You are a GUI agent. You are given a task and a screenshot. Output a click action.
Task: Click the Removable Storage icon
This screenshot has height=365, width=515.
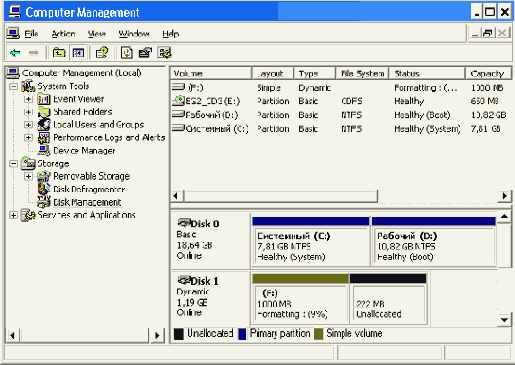44,176
